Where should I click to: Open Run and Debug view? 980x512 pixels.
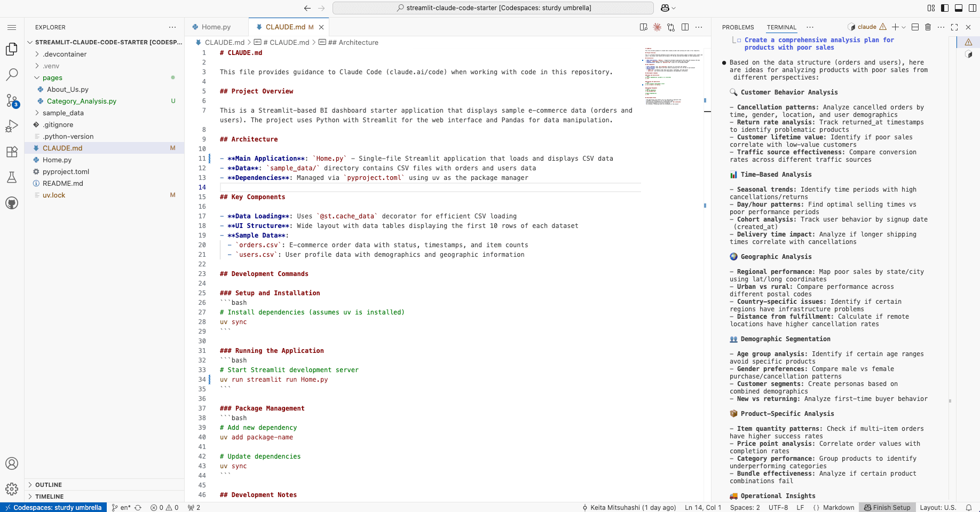pos(12,126)
